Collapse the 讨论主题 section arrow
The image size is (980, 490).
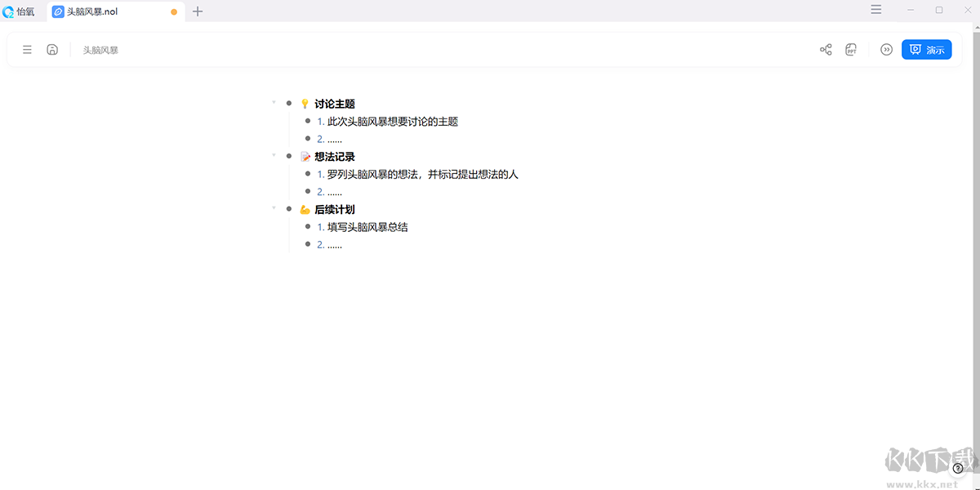pyautogui.click(x=274, y=102)
